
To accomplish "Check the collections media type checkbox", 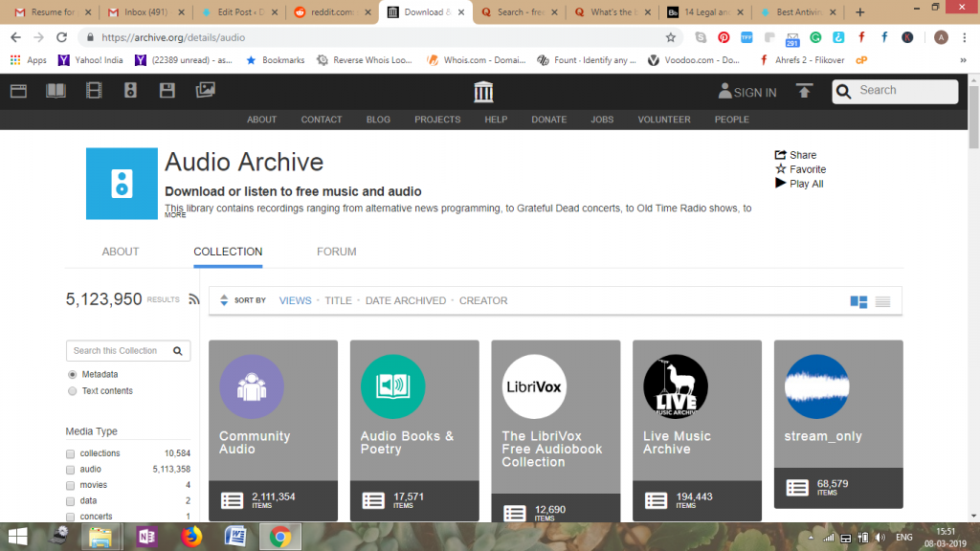I will pyautogui.click(x=70, y=454).
